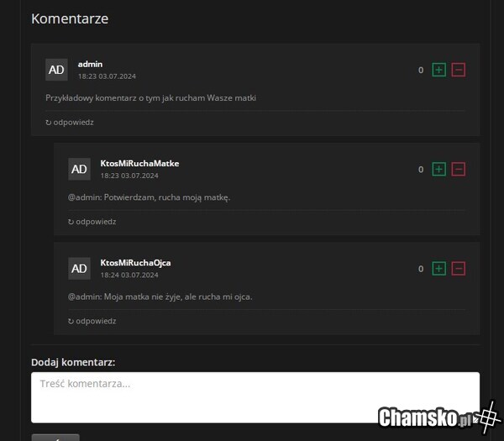Open the admin username profile
The height and width of the screenshot is (441, 504).
pos(90,64)
